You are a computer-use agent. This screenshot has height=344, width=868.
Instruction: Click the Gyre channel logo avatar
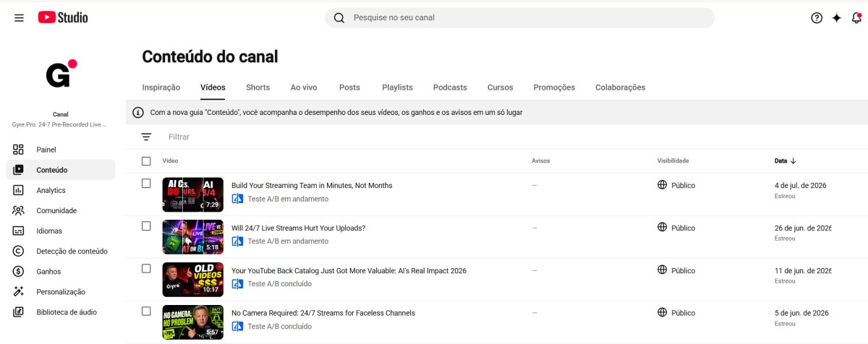[x=61, y=74]
